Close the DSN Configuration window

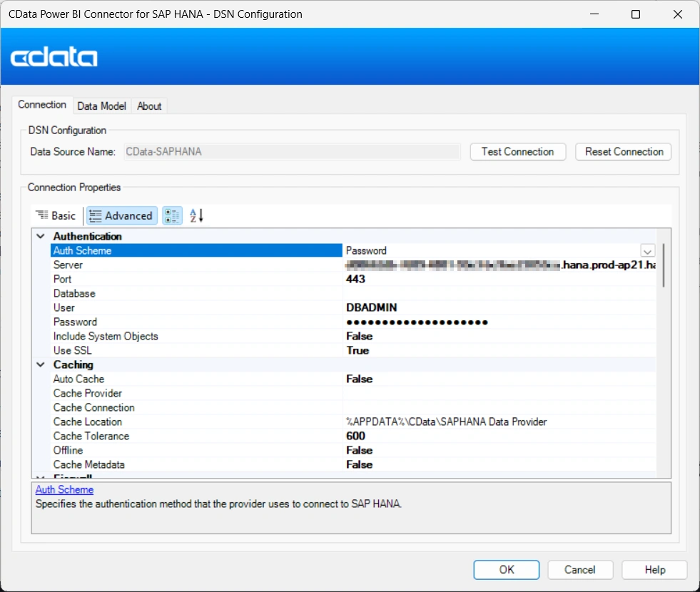[678, 14]
